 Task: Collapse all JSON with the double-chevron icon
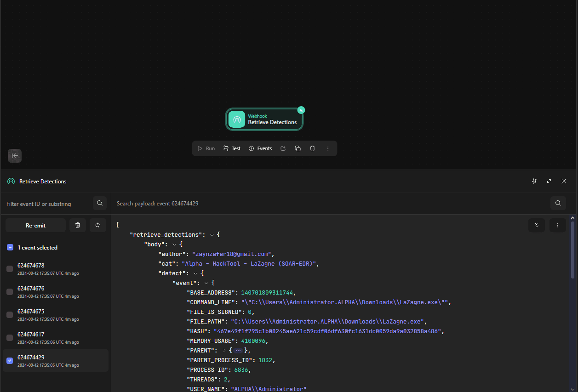[x=537, y=225]
